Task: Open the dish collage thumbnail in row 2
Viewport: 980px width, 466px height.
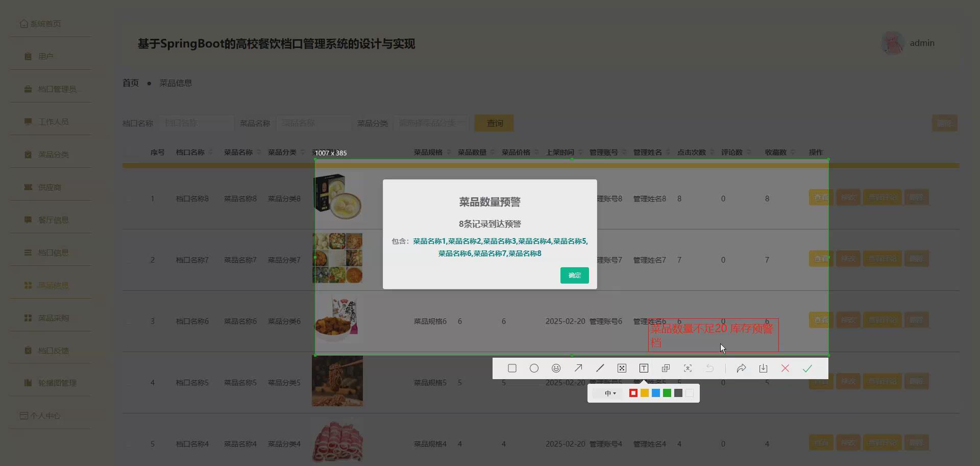Action: 337,258
